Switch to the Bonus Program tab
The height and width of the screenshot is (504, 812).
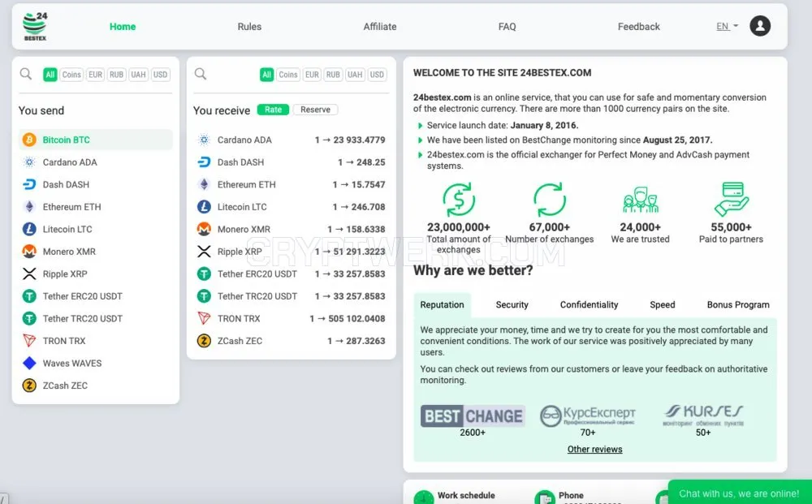738,305
